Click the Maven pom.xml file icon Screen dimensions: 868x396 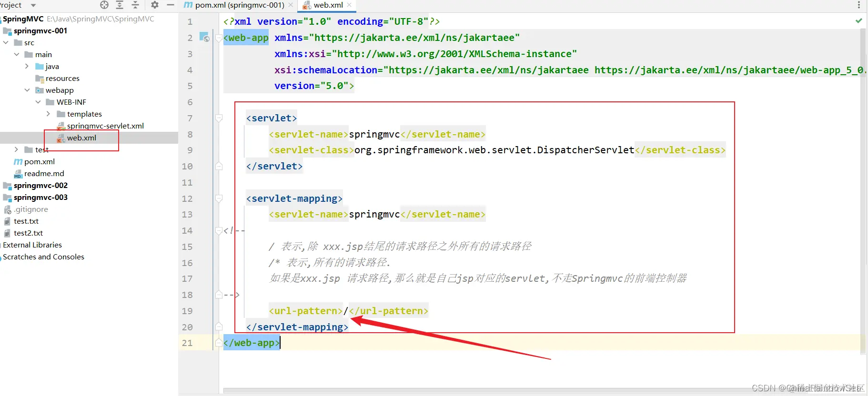18,162
